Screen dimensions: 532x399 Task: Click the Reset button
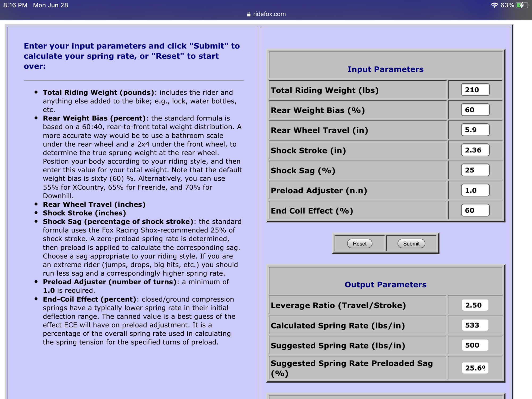pos(359,244)
